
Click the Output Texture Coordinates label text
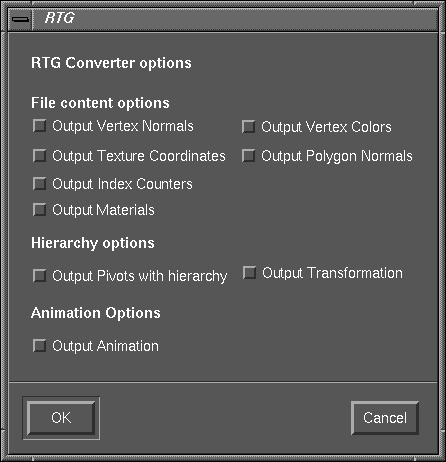coord(139,156)
